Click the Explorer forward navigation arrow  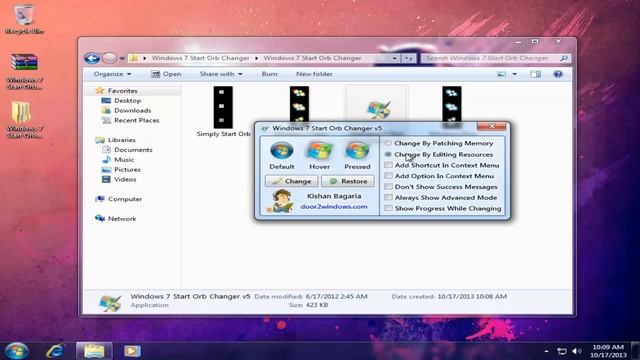click(x=109, y=58)
